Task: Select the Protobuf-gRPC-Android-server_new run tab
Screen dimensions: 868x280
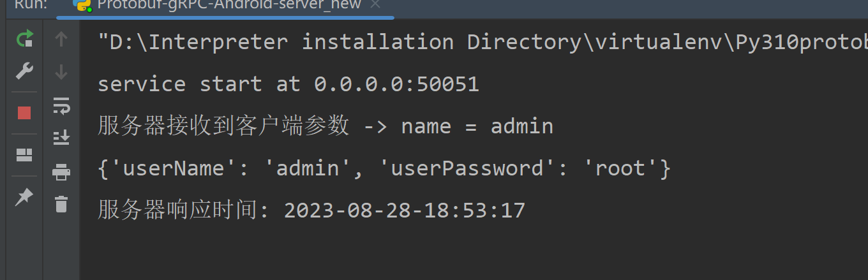Action: (228, 5)
